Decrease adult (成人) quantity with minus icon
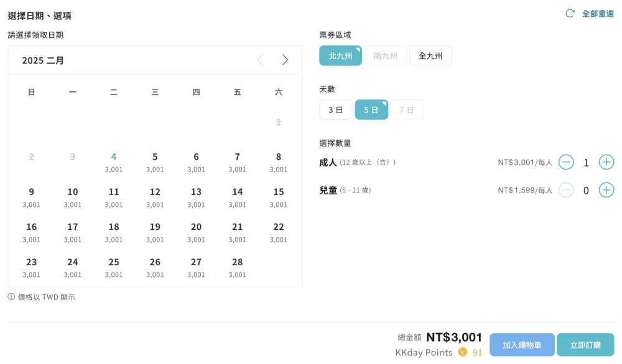Viewport: 622px width, 364px height. click(566, 162)
